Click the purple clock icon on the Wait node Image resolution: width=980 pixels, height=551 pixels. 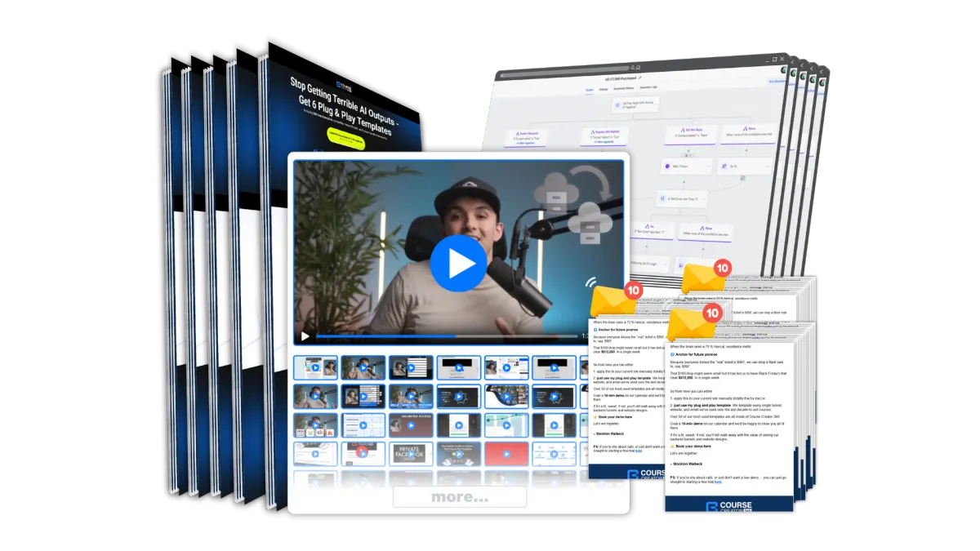click(668, 167)
